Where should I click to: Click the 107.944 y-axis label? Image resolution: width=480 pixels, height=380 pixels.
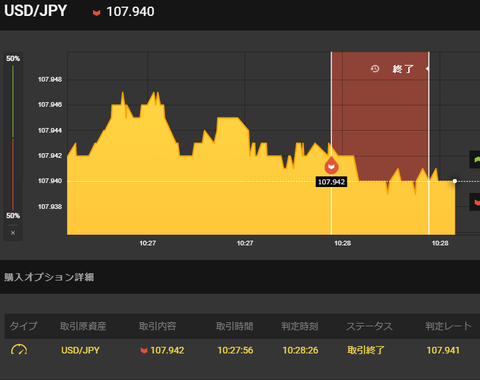[50, 130]
